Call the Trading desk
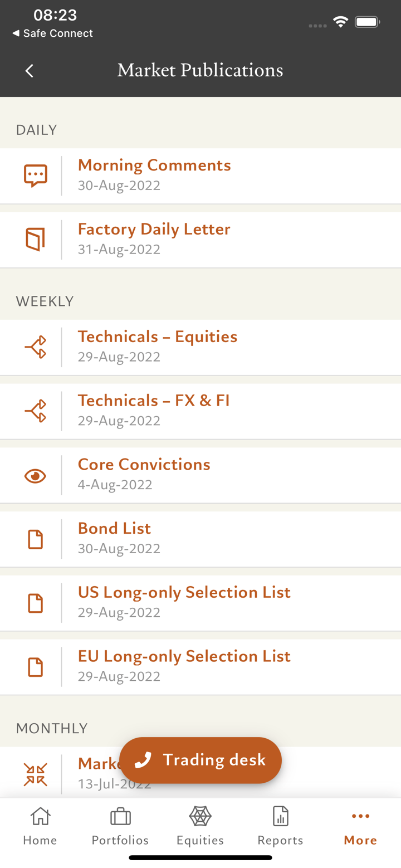Image resolution: width=401 pixels, height=868 pixels. [x=200, y=760]
